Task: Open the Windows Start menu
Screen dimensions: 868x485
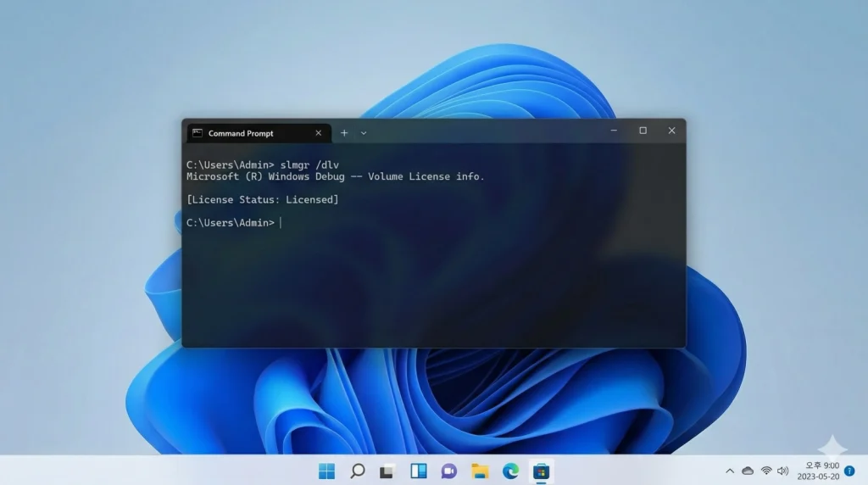Action: point(326,471)
